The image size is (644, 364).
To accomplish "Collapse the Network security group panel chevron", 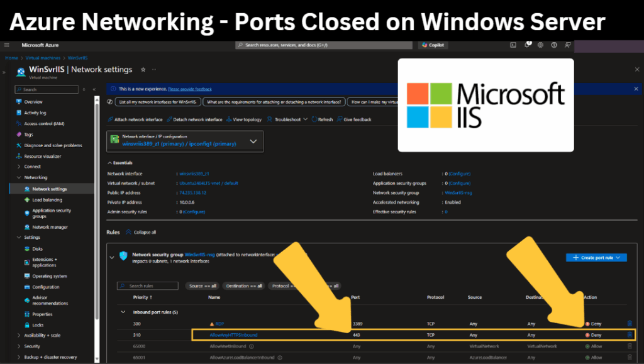I will click(112, 258).
